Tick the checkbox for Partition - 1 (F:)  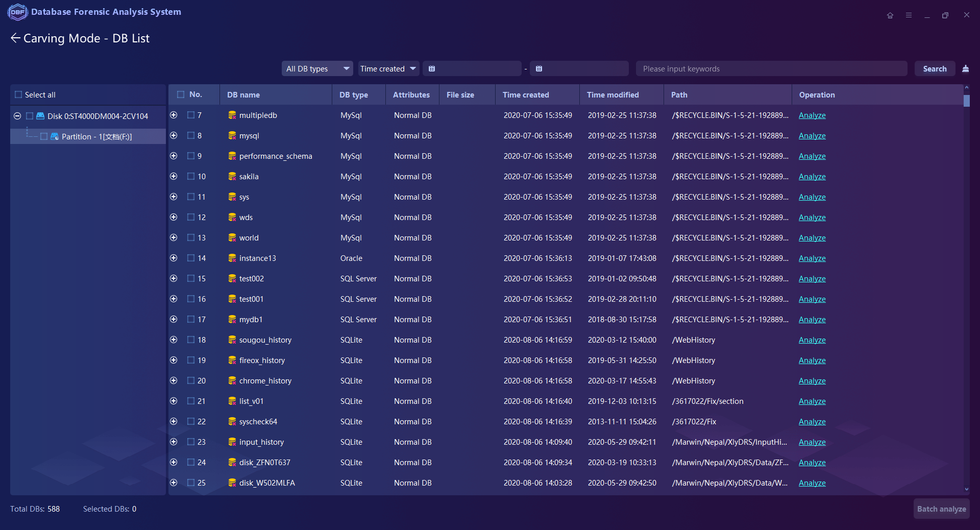(x=44, y=137)
